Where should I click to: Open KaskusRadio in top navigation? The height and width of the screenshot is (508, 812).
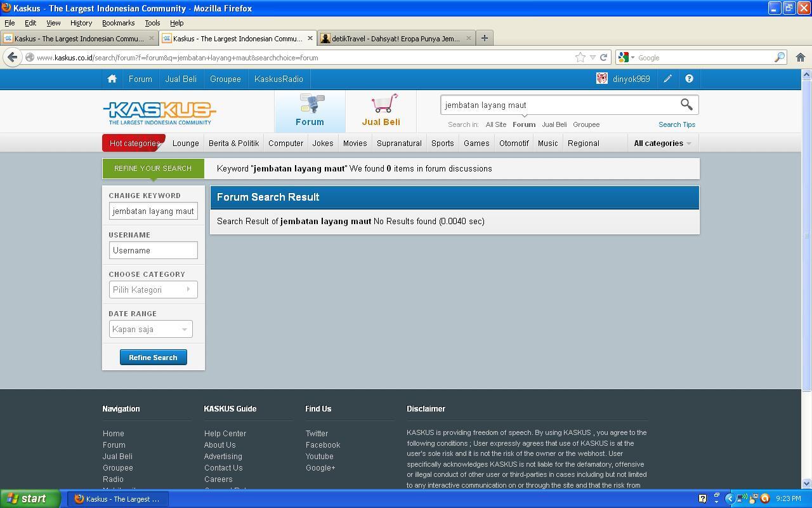[278, 79]
